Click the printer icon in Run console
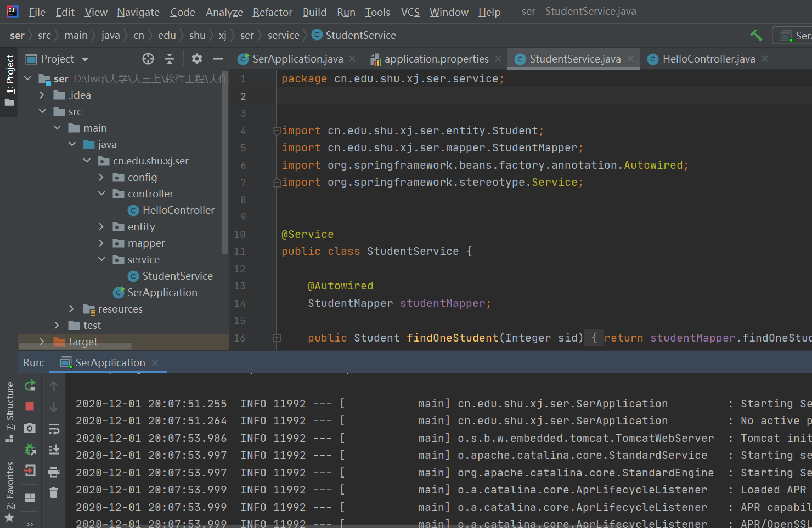This screenshot has height=528, width=812. (54, 472)
